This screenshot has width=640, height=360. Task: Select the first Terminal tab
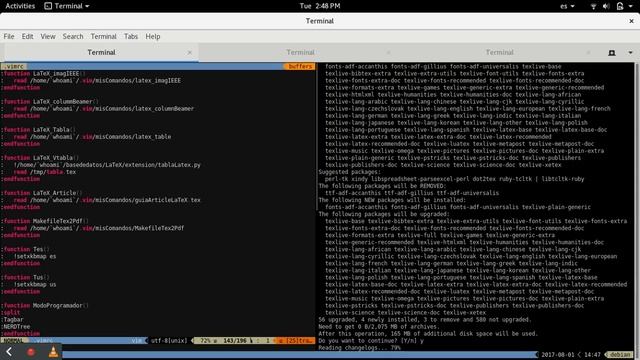click(101, 52)
